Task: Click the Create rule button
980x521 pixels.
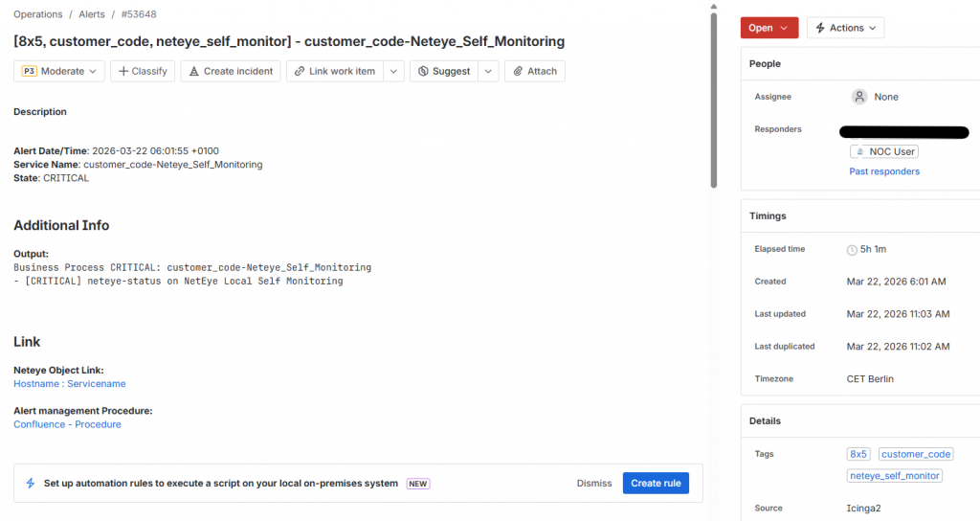Action: pos(656,484)
